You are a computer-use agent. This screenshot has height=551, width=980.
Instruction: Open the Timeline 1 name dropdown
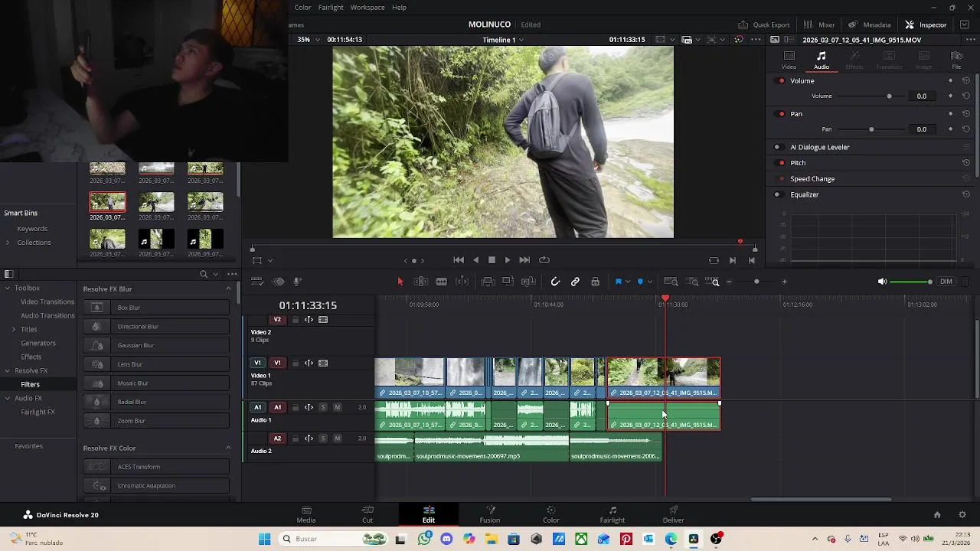pos(503,40)
